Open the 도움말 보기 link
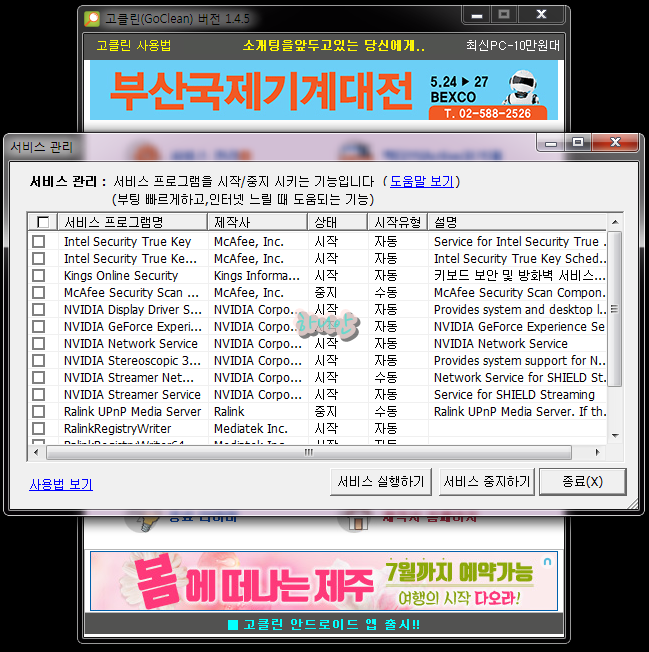Screen dimensions: 649x652 pos(422,181)
